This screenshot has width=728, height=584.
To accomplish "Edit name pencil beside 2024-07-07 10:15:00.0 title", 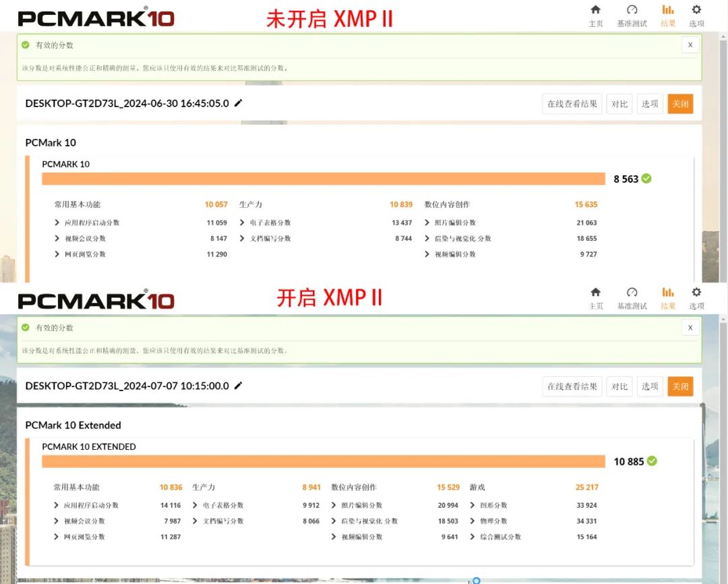I will tap(238, 386).
